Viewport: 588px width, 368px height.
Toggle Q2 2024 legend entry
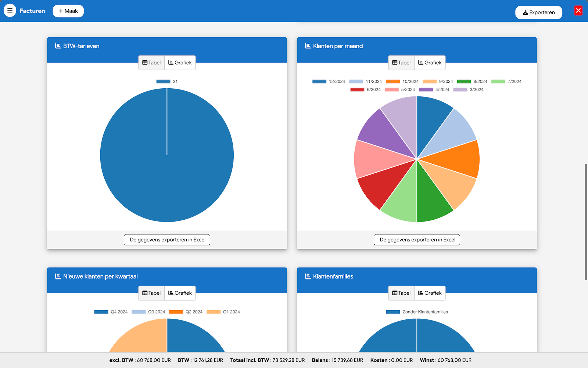(186, 312)
